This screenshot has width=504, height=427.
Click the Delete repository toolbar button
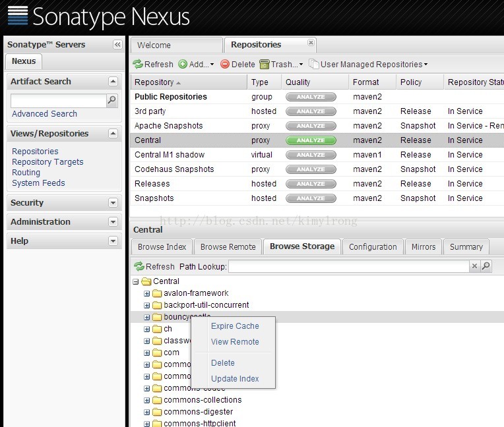click(238, 64)
